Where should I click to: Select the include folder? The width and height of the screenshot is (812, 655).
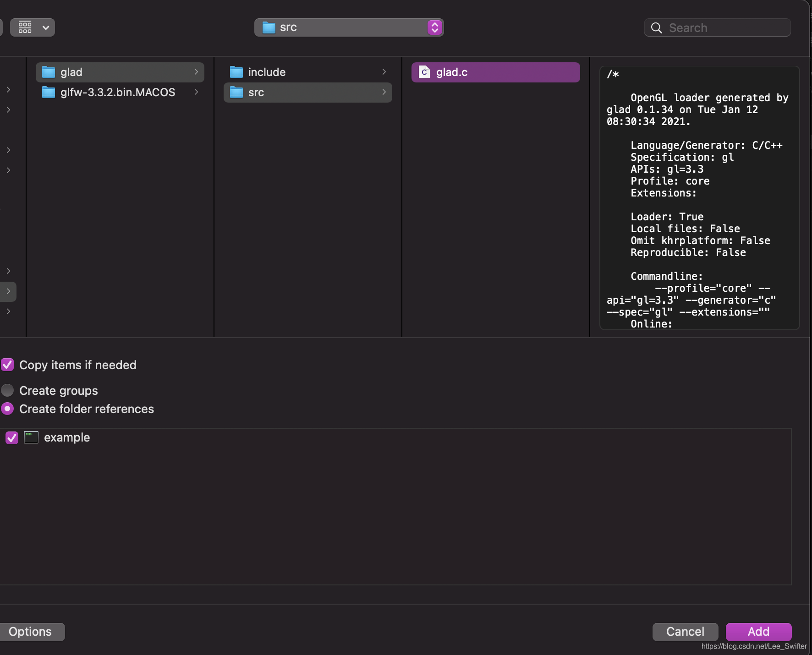[x=308, y=72]
